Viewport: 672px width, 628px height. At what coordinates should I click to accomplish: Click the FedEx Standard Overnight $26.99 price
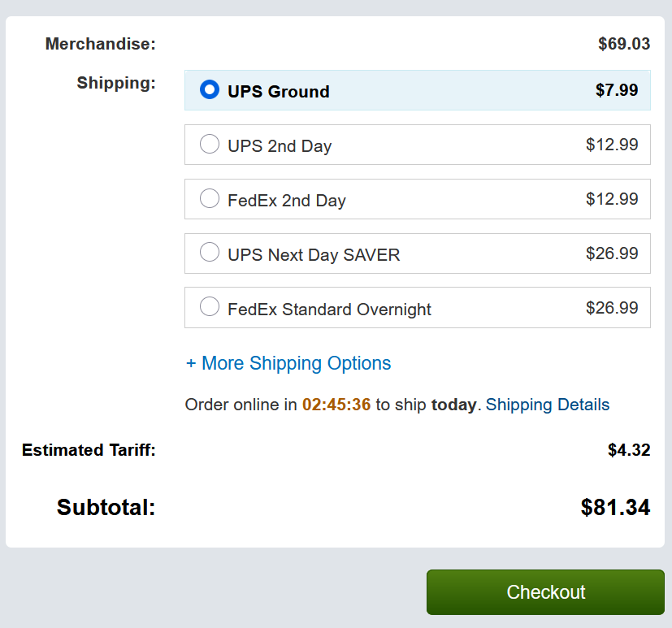612,307
